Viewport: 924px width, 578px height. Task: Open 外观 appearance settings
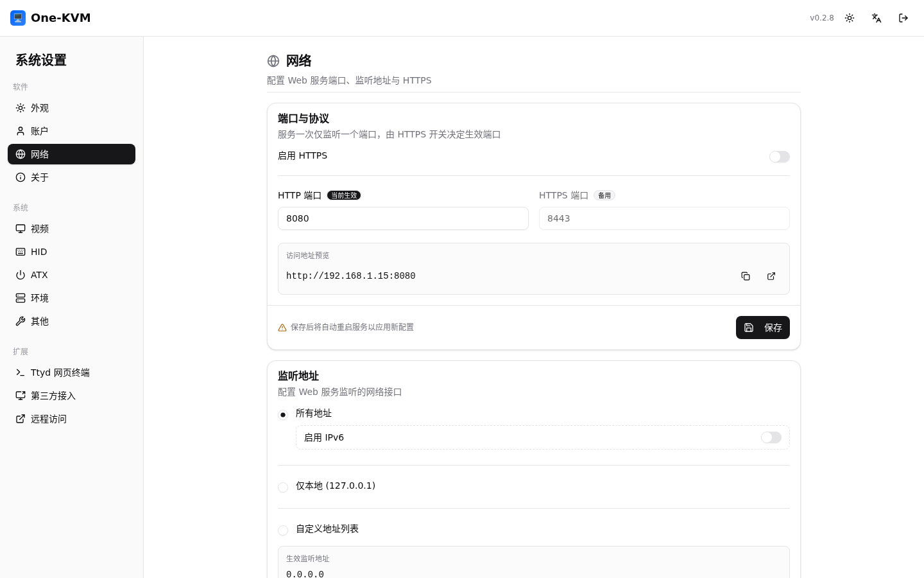point(72,108)
